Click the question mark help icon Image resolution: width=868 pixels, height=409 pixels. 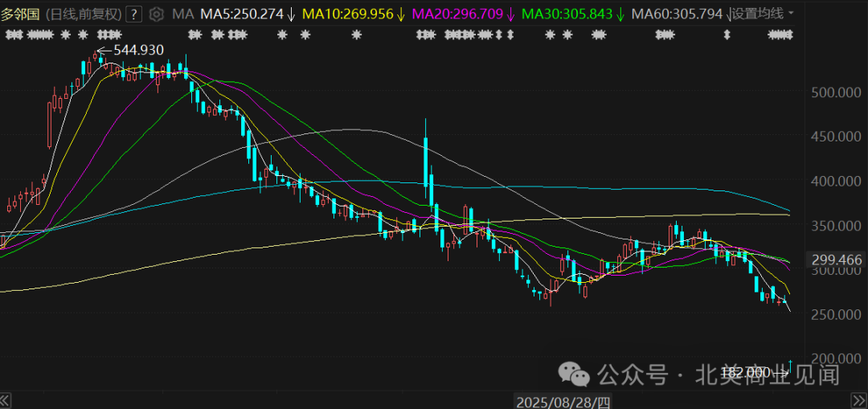[134, 14]
